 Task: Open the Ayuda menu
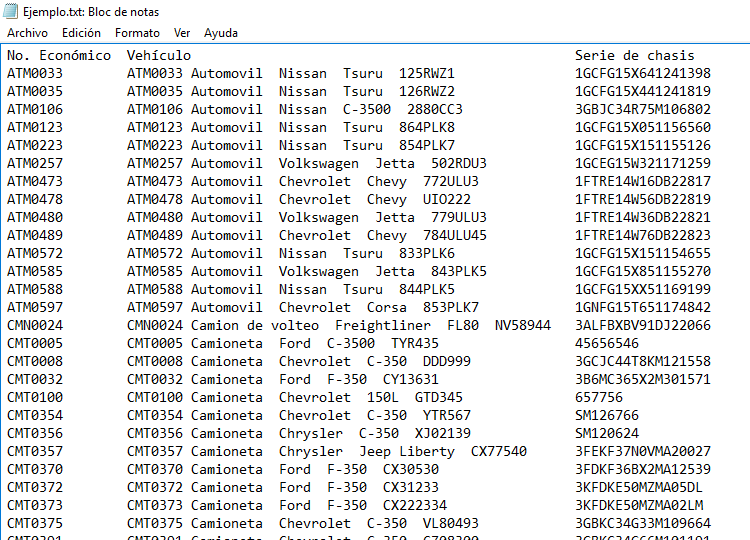coord(221,33)
